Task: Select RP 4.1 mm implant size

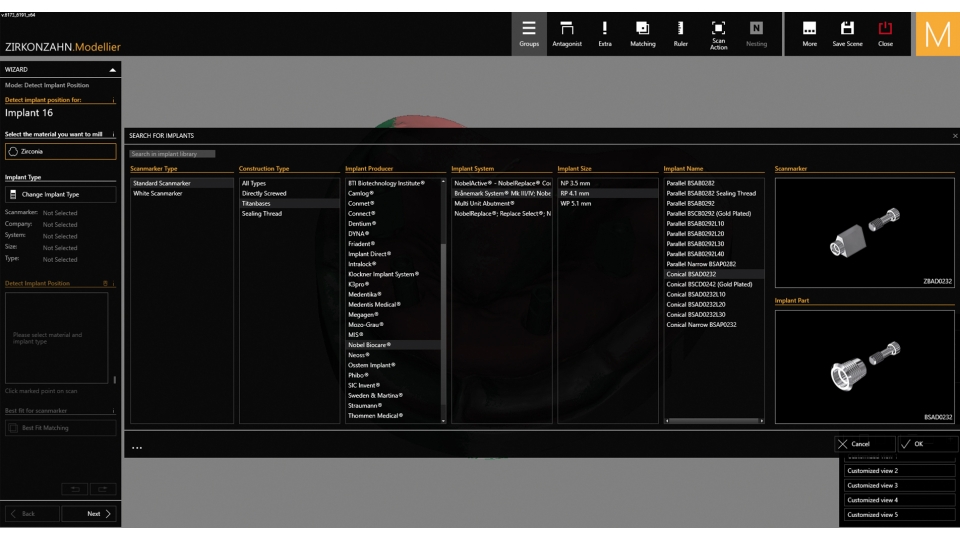Action: [x=607, y=193]
